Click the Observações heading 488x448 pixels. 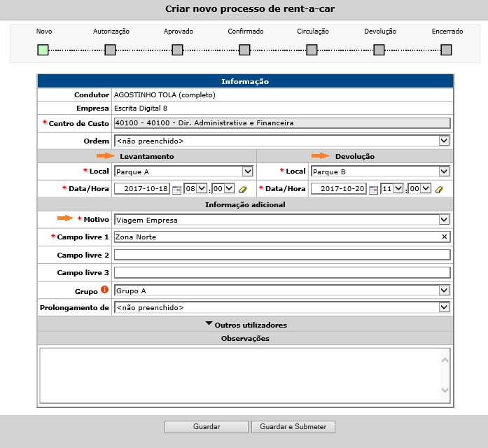[x=245, y=339]
